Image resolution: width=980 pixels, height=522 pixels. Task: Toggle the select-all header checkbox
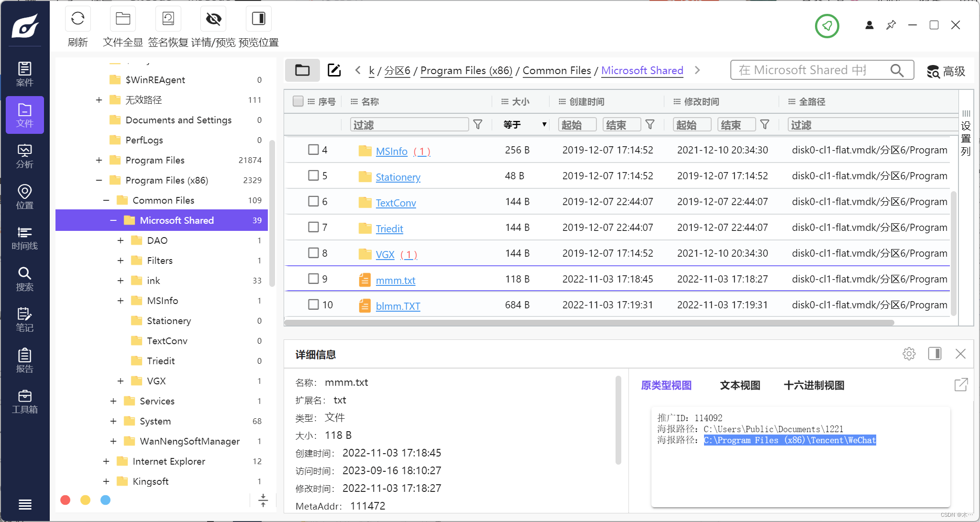coord(298,101)
